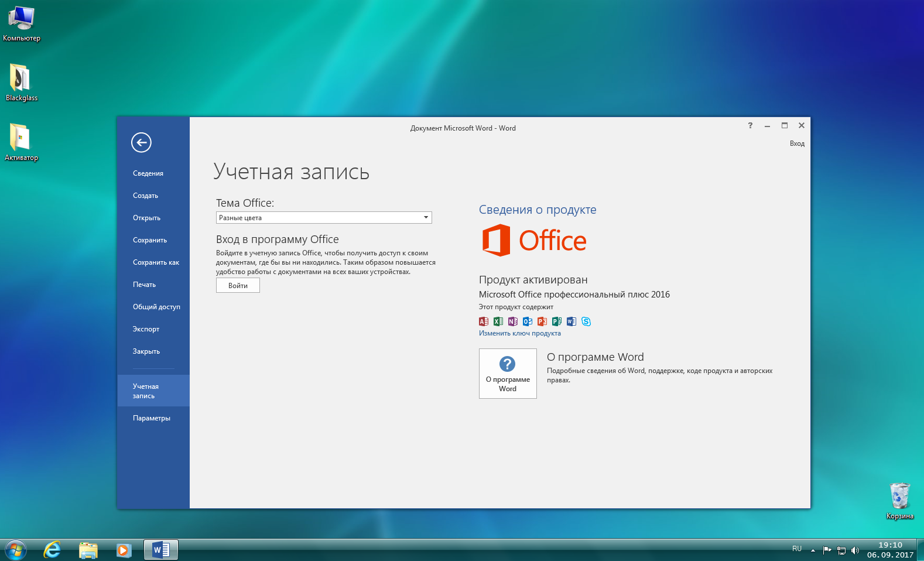Click the Publisher app icon
This screenshot has height=561, width=924.
557,321
